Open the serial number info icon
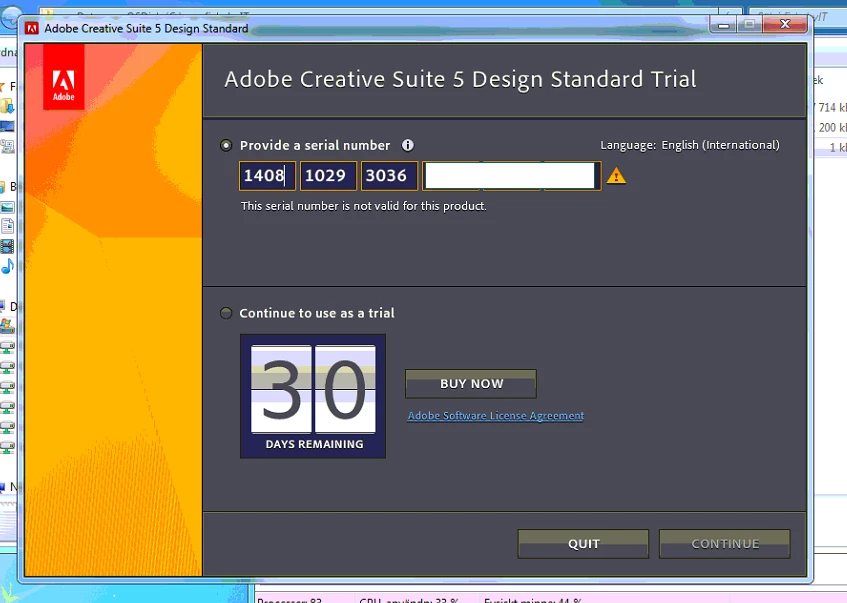This screenshot has width=847, height=603. (x=408, y=145)
